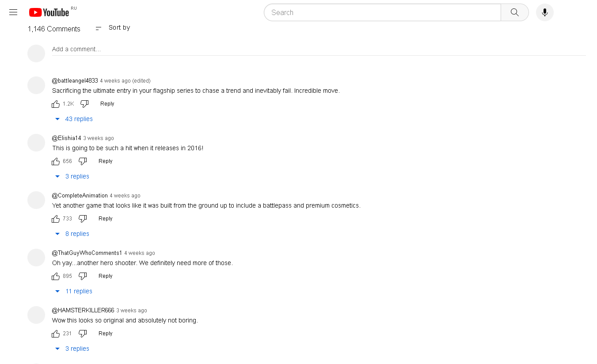This screenshot has width=597, height=364.
Task: Click the magnifying glass search button
Action: (514, 12)
